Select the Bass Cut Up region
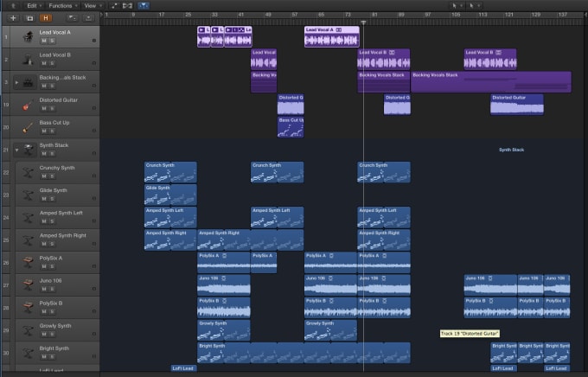The height and width of the screenshot is (377, 588). click(x=291, y=127)
